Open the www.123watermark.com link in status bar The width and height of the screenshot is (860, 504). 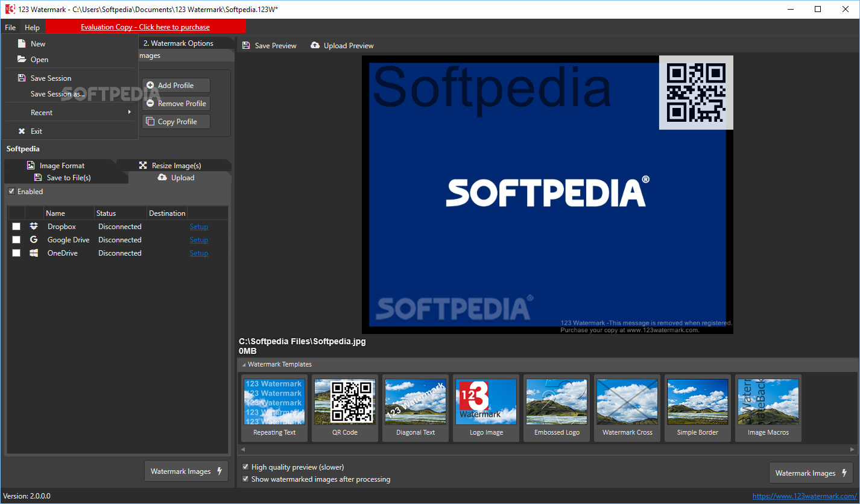coord(805,496)
